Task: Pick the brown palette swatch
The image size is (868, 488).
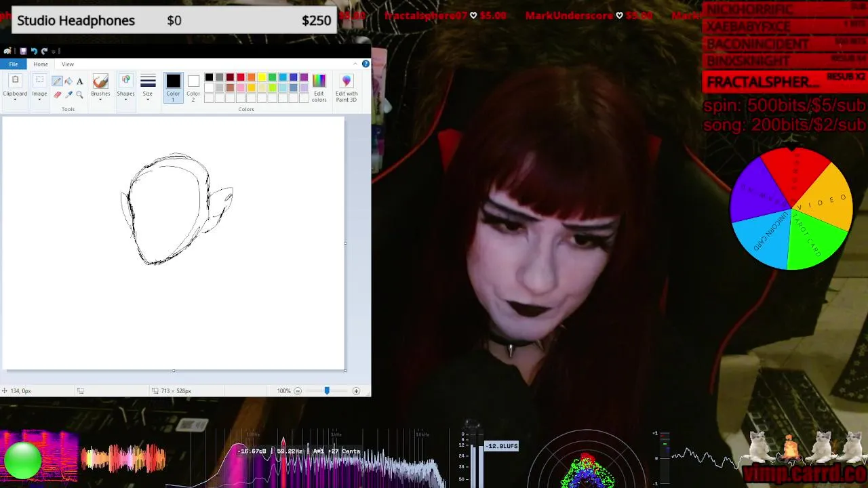Action: 230,87
